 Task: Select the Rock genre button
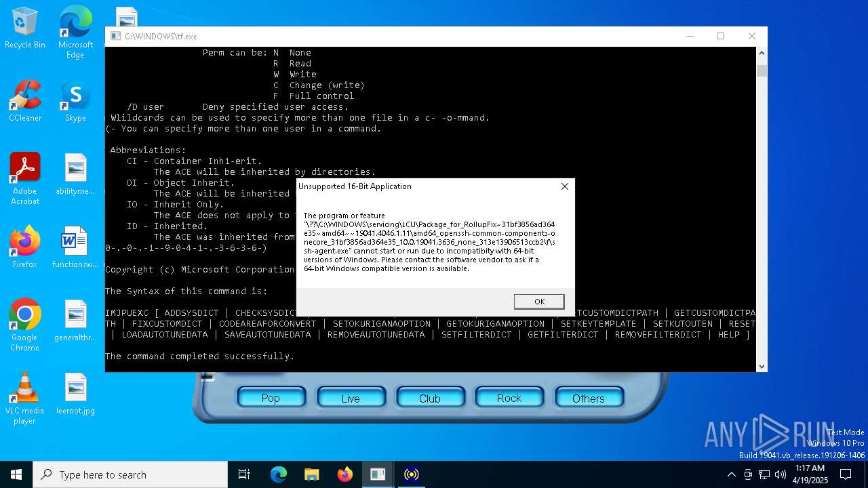509,398
